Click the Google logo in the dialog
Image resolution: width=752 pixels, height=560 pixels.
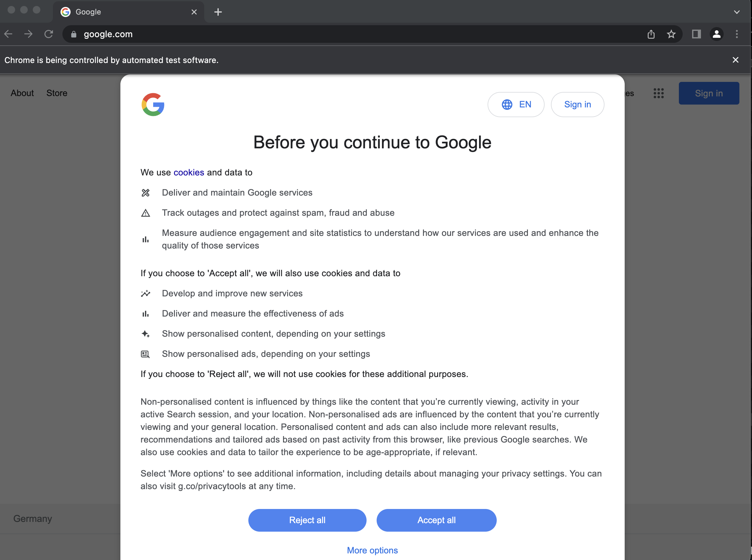point(153,104)
